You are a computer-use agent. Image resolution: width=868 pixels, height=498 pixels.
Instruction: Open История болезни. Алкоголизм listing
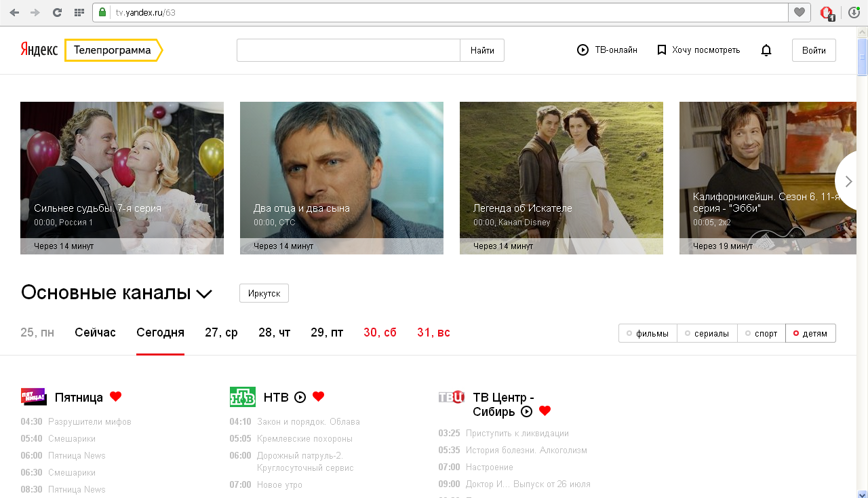(x=526, y=451)
